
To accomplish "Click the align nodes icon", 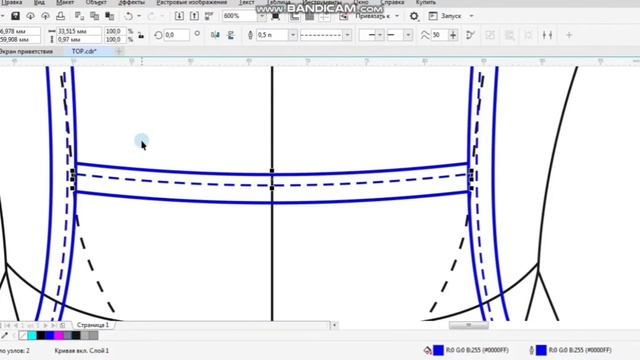I will tap(547, 35).
